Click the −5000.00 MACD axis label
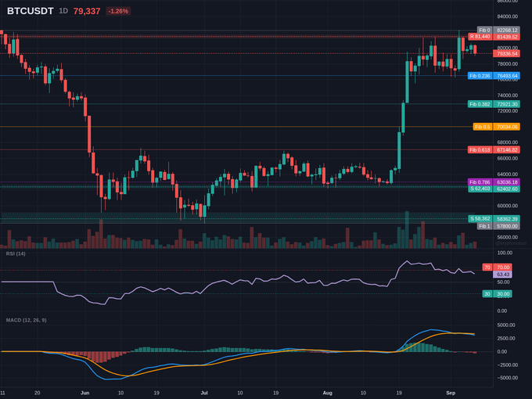Screen dimensions: 532x399 (508, 378)
